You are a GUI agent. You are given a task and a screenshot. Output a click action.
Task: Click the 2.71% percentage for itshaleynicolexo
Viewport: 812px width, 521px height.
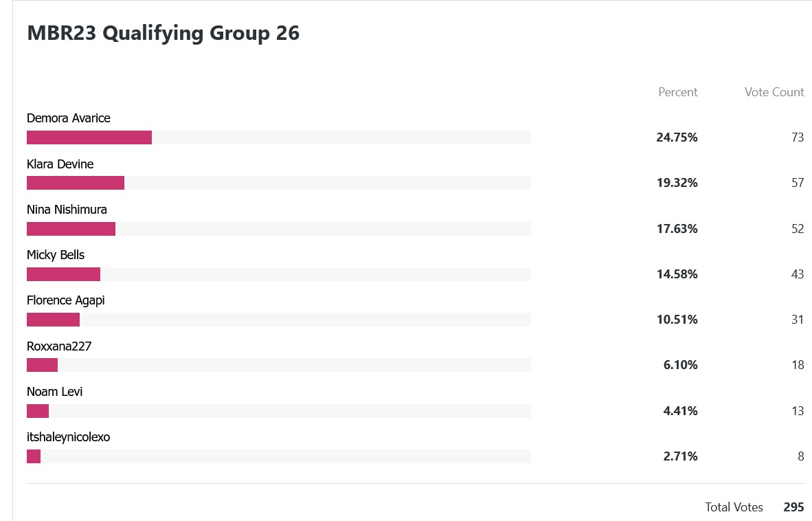(x=681, y=456)
